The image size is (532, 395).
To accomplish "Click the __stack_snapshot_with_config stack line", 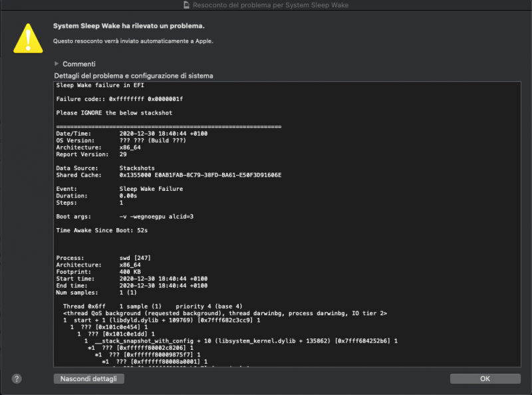I will click(x=241, y=341).
